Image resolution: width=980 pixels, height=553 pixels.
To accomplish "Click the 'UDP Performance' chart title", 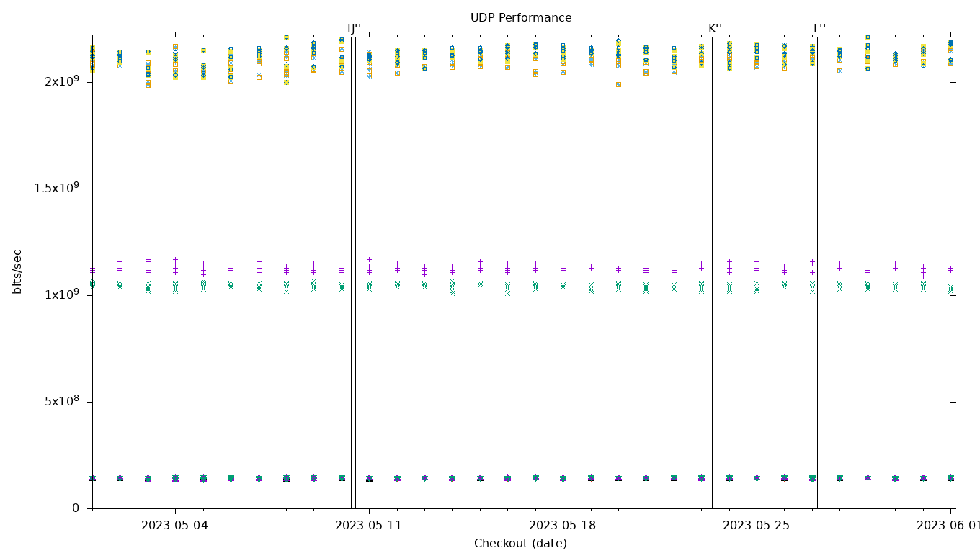I will coord(521,18).
